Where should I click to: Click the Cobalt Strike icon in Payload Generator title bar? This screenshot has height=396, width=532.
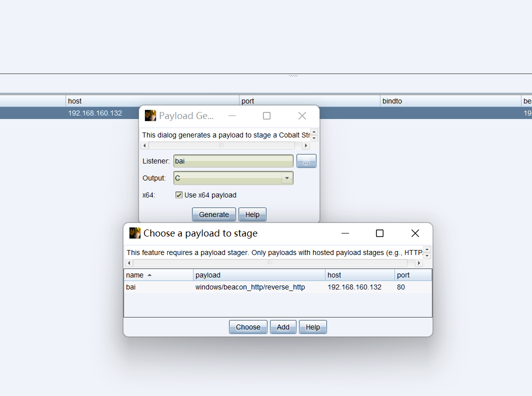tap(150, 115)
